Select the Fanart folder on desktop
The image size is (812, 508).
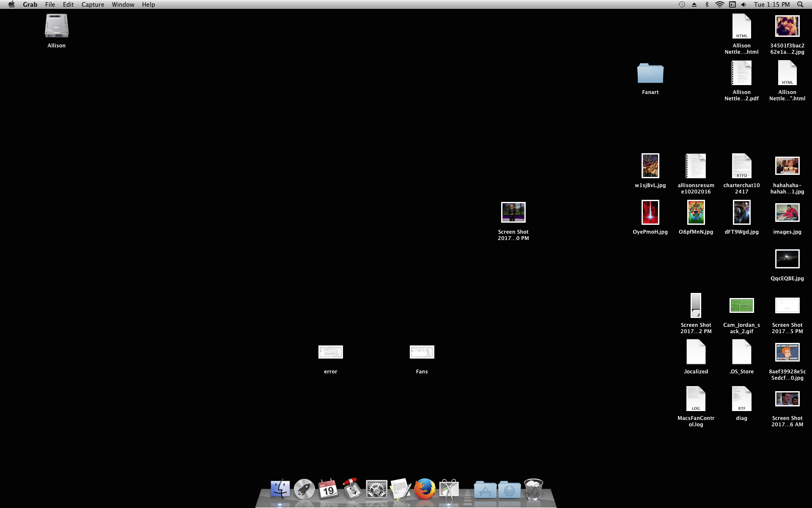coord(650,74)
